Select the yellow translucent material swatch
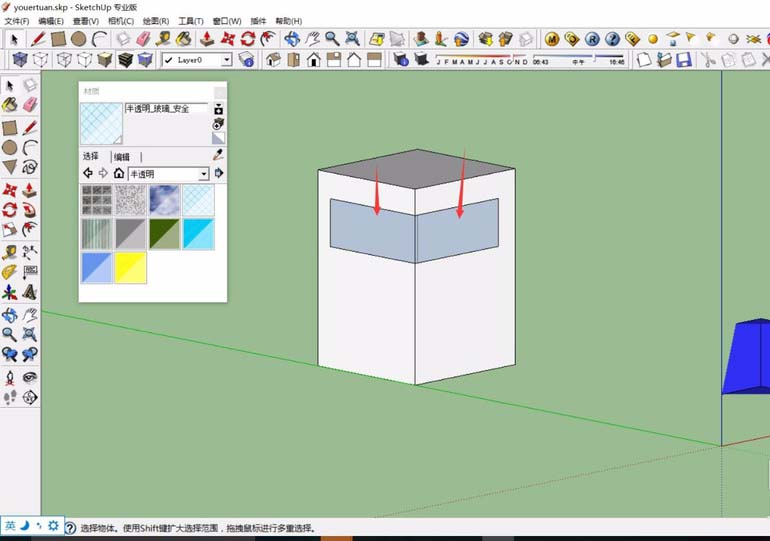 [x=130, y=267]
